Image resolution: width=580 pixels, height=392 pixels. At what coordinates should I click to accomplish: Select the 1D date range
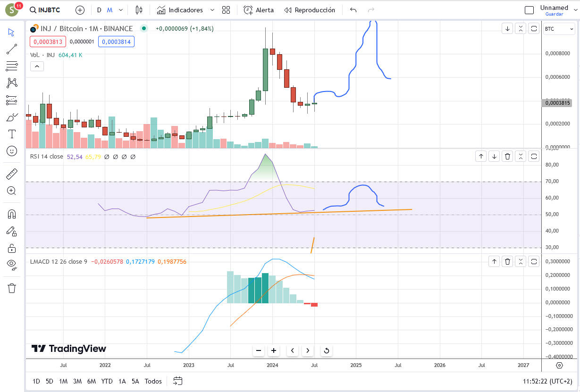[36, 381]
